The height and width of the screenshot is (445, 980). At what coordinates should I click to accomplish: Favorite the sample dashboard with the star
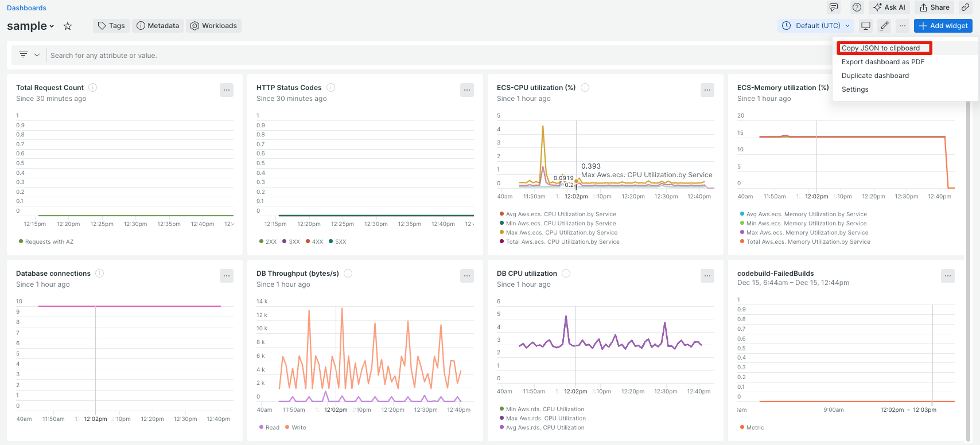(68, 26)
